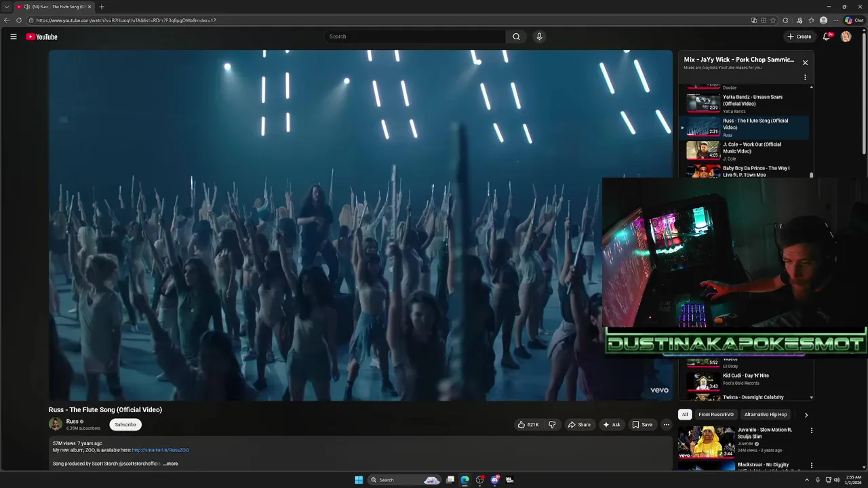Mute the tab via its speaker icon
The width and height of the screenshot is (868, 488).
26,7
